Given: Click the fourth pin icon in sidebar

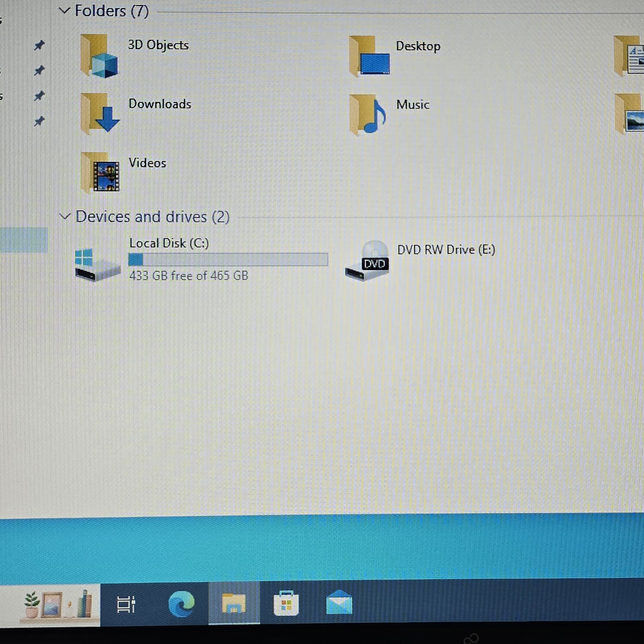Looking at the screenshot, I should click(39, 121).
